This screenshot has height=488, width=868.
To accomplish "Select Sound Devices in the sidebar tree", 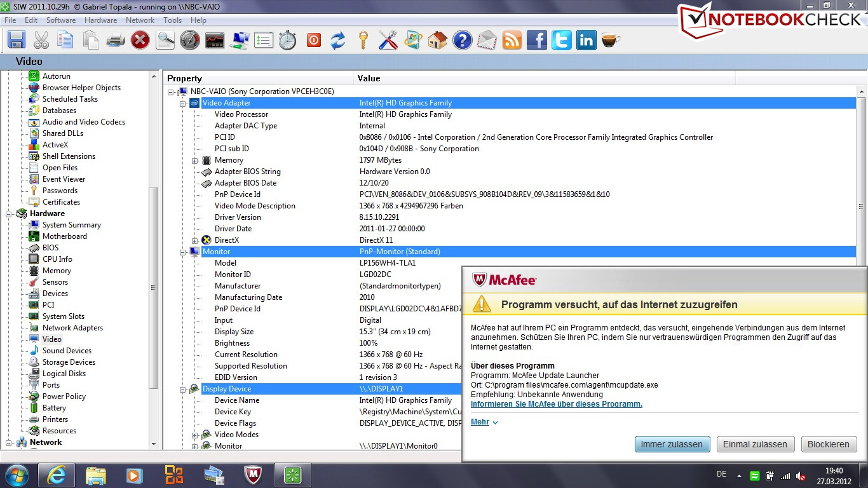I will [67, 351].
